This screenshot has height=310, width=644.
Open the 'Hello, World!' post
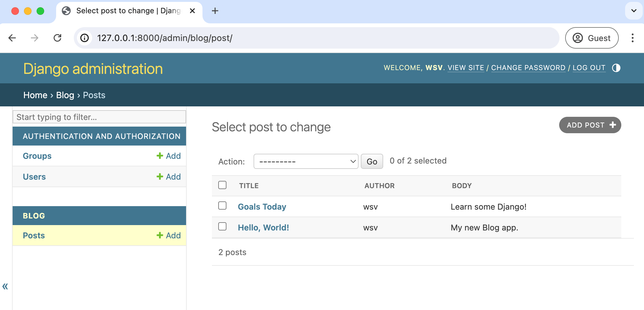click(263, 228)
